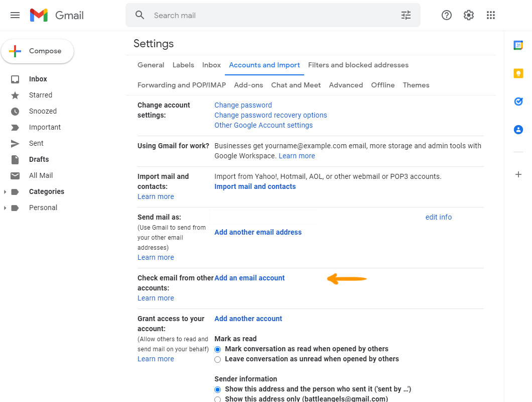
Task: Select Accounts and Import tab
Action: (x=264, y=65)
